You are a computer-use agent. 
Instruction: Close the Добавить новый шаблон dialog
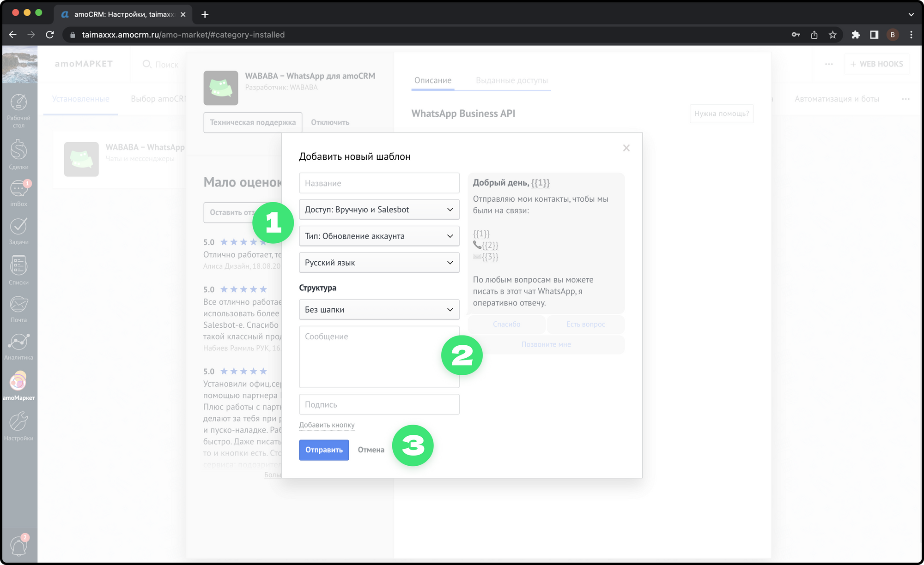[x=626, y=148]
